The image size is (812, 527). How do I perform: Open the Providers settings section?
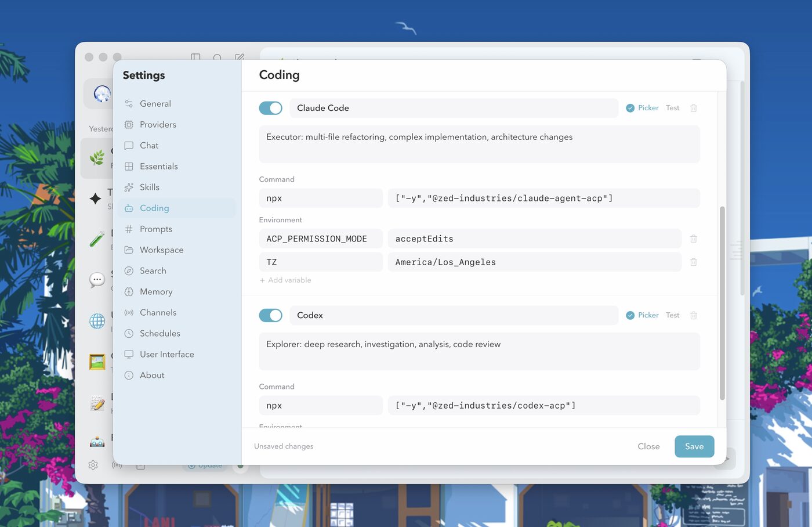coord(157,124)
